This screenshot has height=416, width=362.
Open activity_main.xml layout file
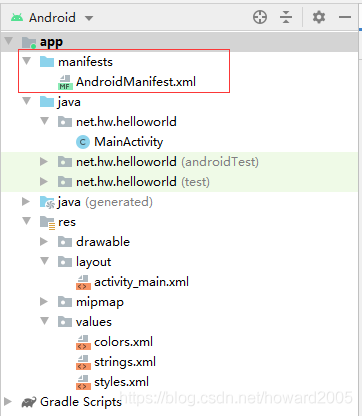[x=141, y=282]
